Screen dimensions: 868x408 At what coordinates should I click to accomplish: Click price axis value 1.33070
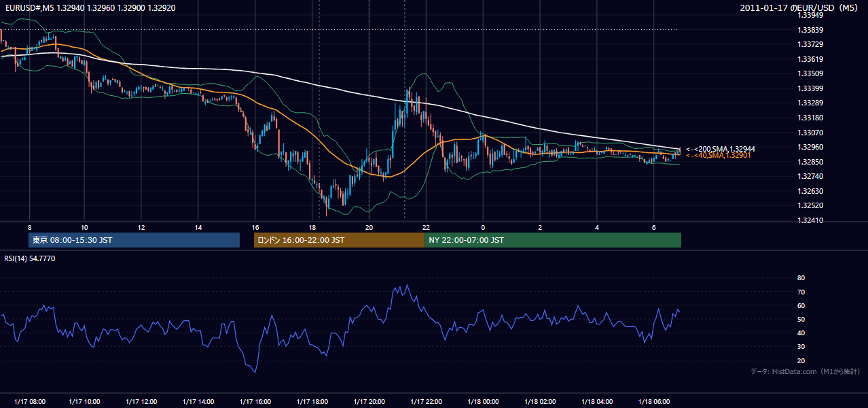click(x=810, y=133)
